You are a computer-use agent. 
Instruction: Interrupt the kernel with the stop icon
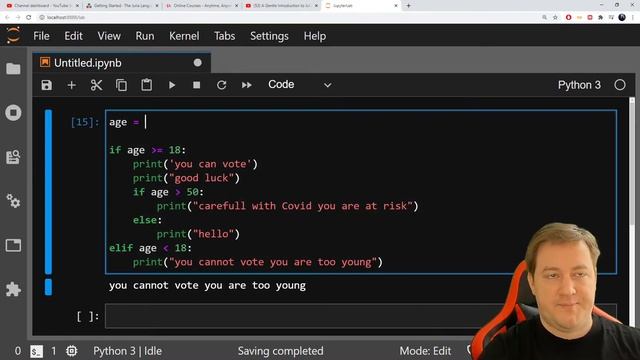click(197, 85)
